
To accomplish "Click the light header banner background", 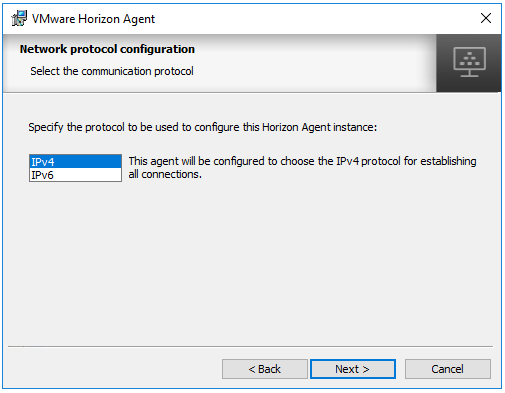I will click(x=310, y=62).
